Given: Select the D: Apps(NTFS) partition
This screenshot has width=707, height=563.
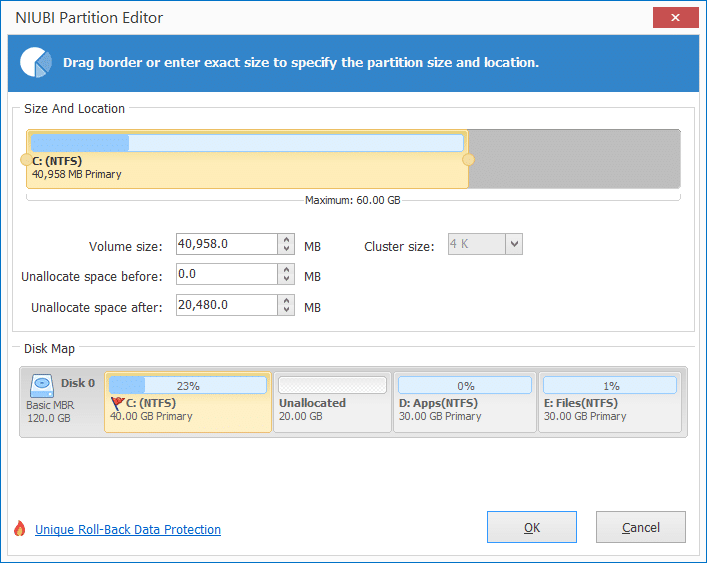Looking at the screenshot, I should (x=465, y=402).
